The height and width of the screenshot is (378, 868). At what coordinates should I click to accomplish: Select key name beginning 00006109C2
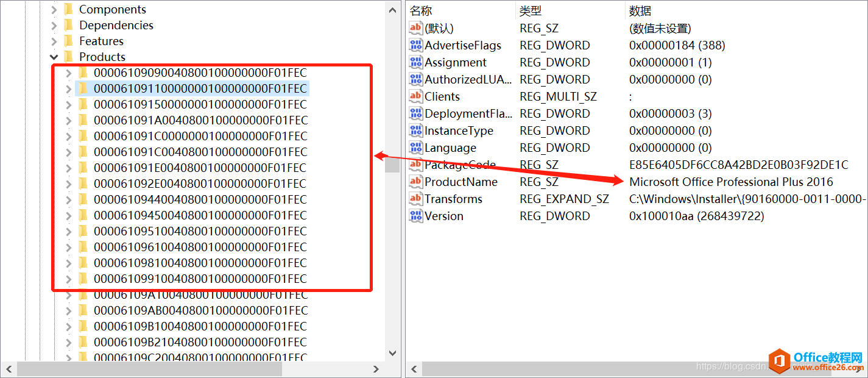tap(201, 357)
